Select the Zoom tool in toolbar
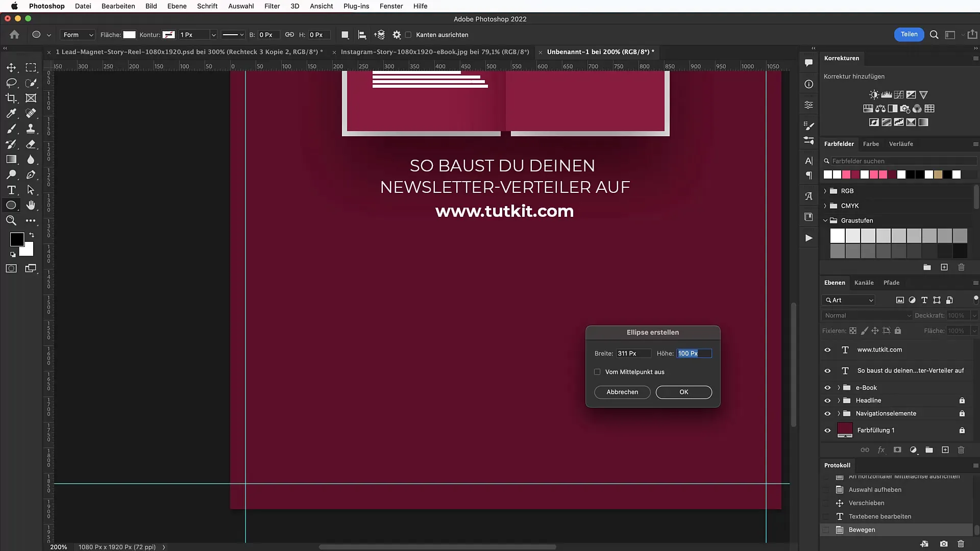 [11, 220]
